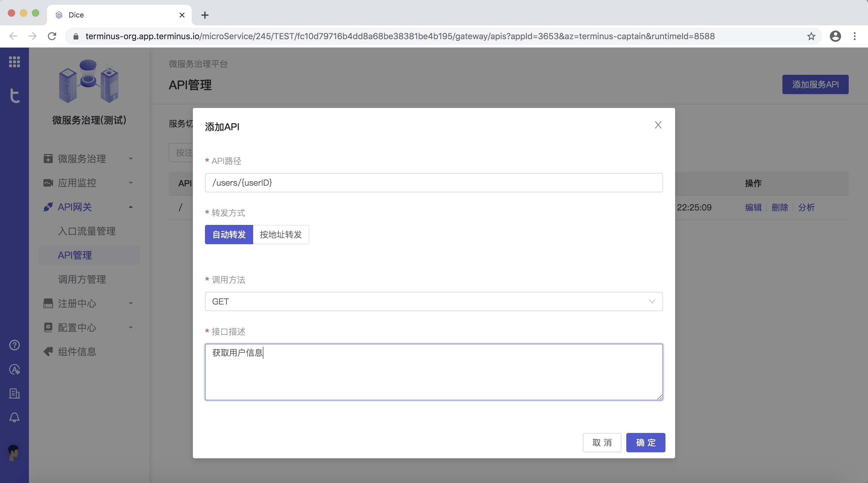Viewport: 868px width, 483px height.
Task: Click the 确定 confirm button
Action: [x=645, y=442]
